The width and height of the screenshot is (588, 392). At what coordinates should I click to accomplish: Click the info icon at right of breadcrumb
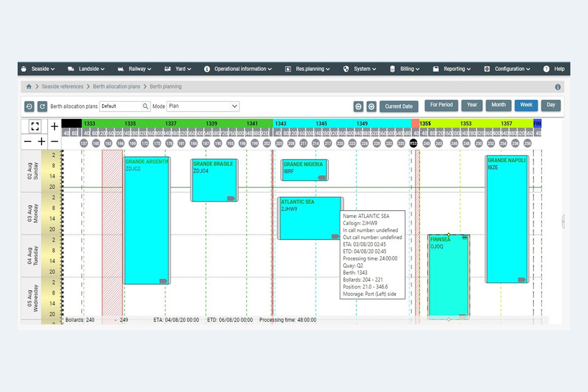tap(558, 87)
